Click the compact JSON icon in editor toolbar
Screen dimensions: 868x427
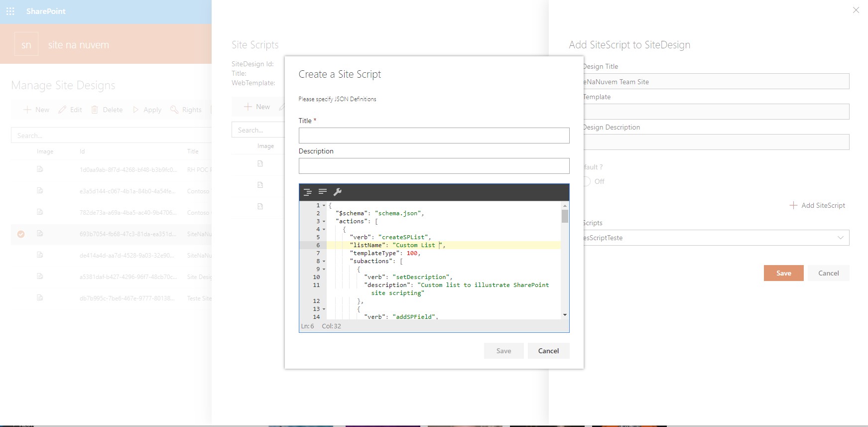(x=323, y=192)
